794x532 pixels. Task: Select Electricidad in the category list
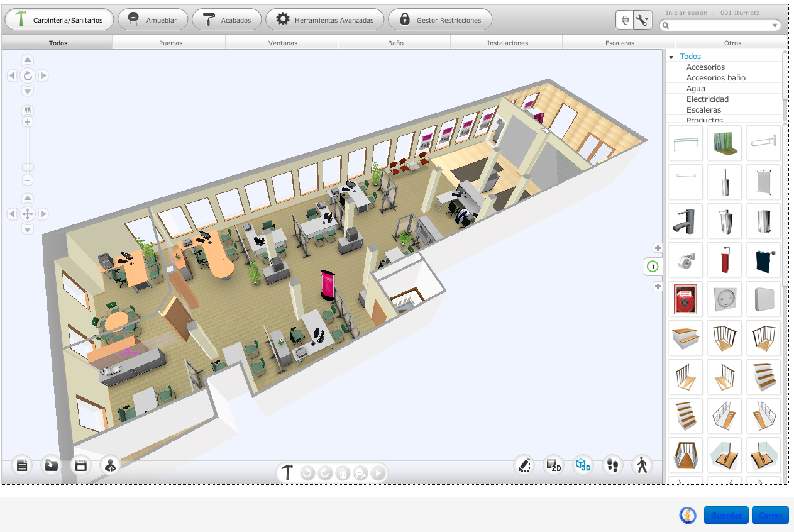point(707,99)
